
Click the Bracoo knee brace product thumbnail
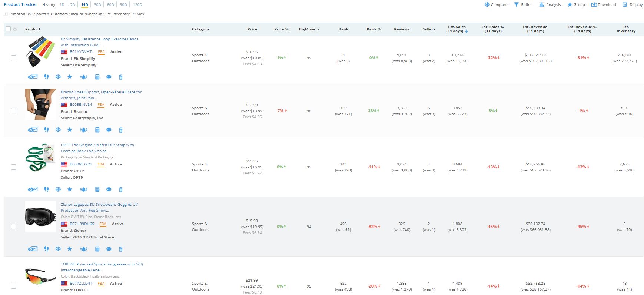click(40, 104)
